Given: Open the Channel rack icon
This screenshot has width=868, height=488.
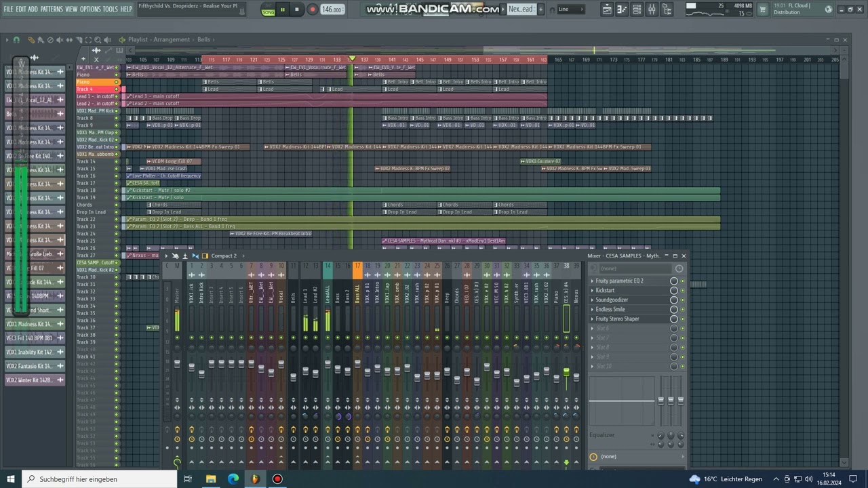Looking at the screenshot, I should (637, 9).
